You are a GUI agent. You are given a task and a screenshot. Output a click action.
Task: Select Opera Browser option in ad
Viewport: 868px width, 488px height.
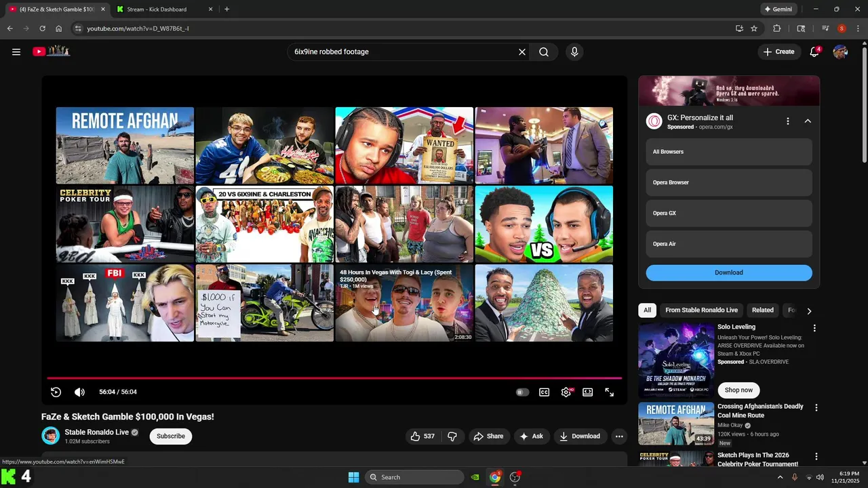click(729, 182)
